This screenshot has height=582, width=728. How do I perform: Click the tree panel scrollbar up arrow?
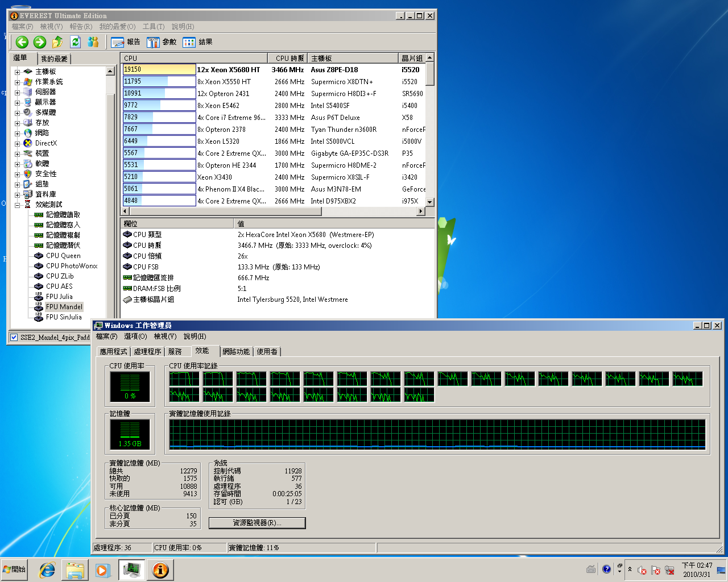click(x=110, y=72)
